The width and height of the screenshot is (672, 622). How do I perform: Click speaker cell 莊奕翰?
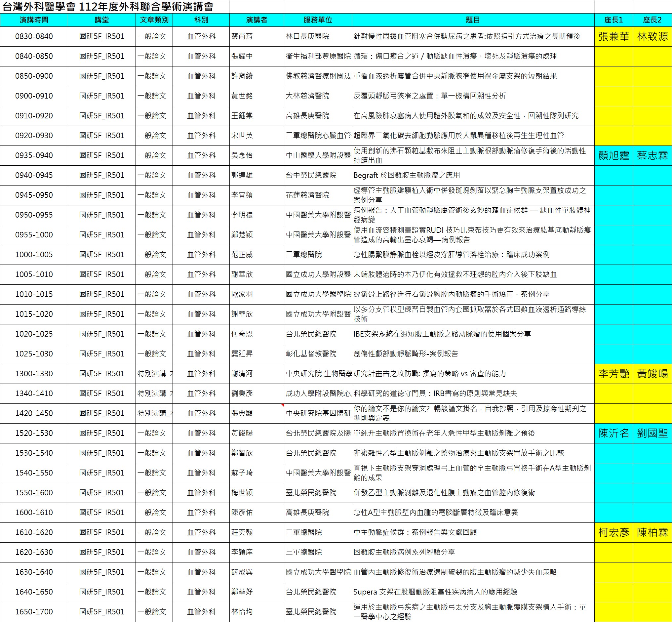pyautogui.click(x=257, y=532)
